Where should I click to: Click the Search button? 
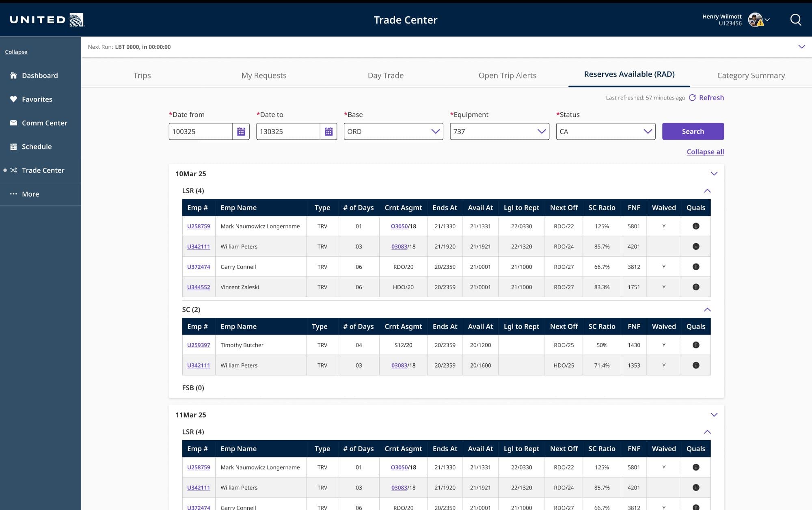coord(693,131)
